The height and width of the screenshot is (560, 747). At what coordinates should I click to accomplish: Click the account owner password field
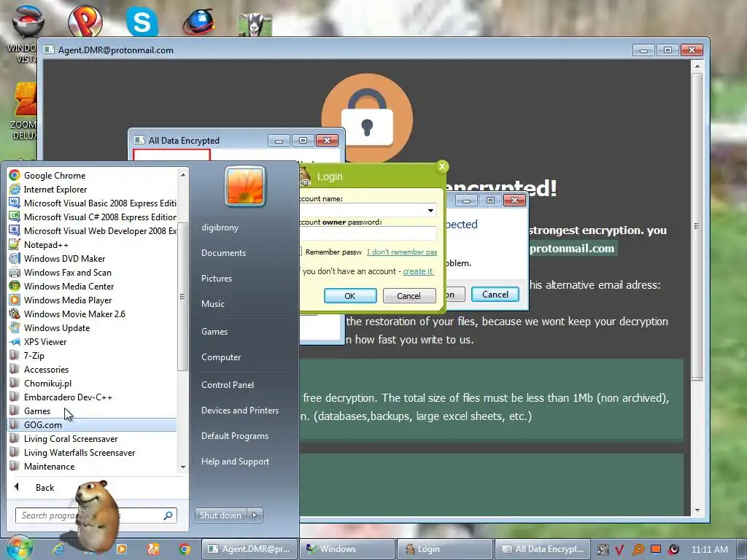pos(368,233)
